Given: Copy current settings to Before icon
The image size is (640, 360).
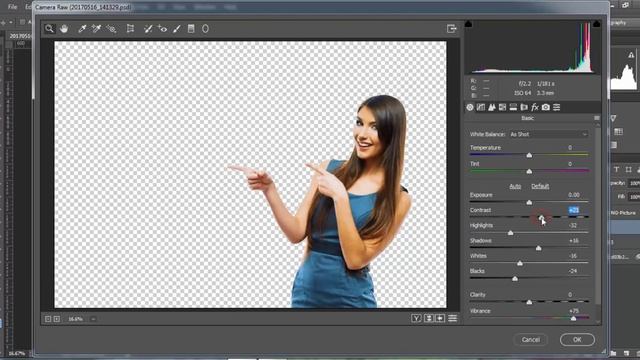Looking at the screenshot, I should coord(440,318).
